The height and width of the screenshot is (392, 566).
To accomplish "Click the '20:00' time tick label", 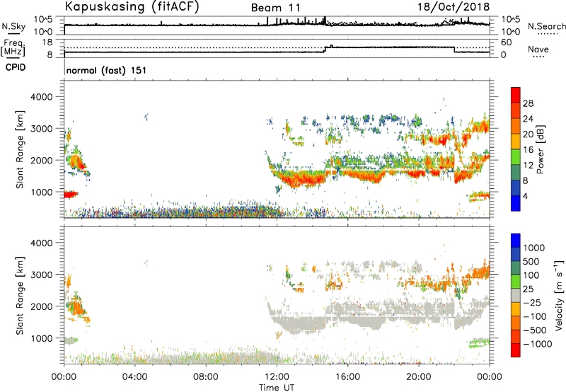I will click(419, 376).
